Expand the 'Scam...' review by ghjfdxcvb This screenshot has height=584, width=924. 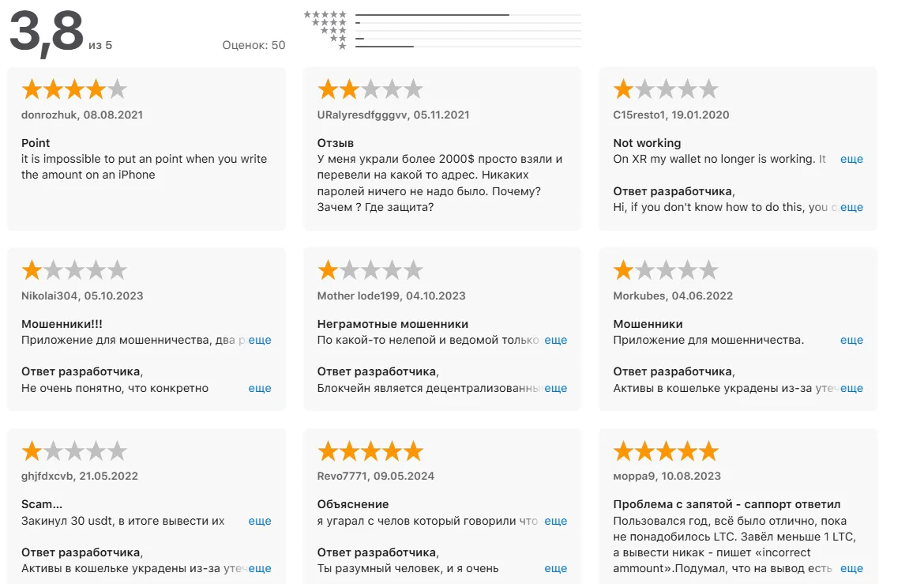coord(260,521)
